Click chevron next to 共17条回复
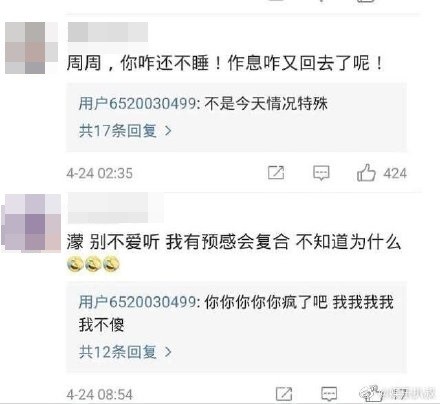Viewport: 440px width, 404px height. [x=168, y=131]
